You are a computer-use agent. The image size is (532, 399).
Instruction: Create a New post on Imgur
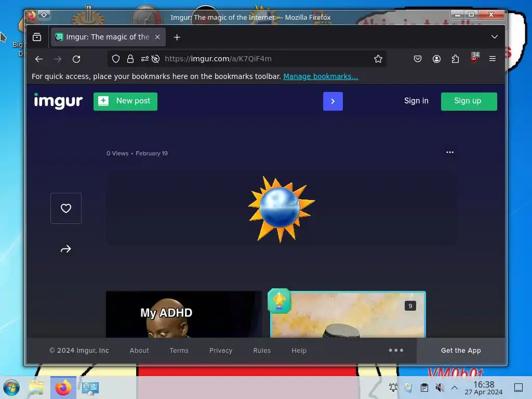click(x=125, y=101)
